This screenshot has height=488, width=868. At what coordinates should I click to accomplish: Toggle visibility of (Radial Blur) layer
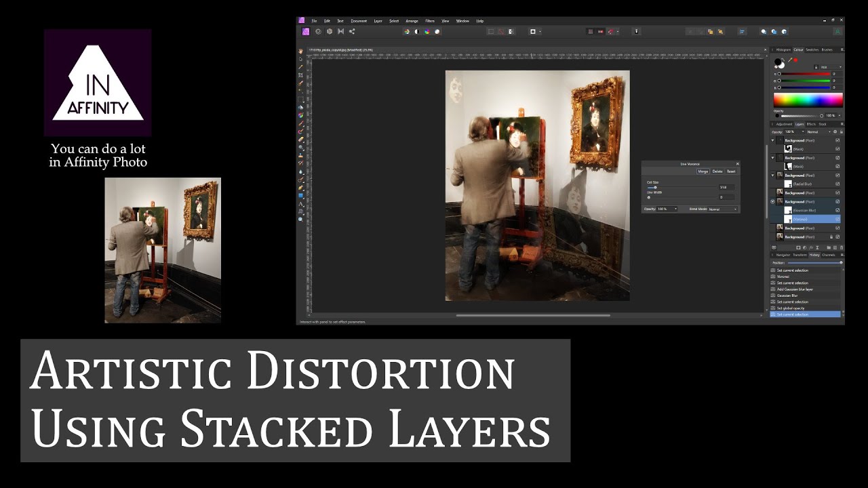pos(837,184)
